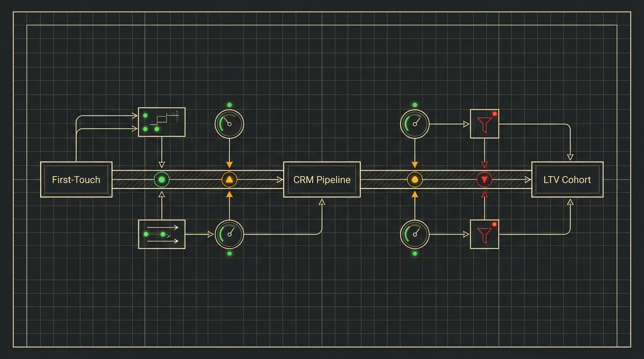Click green status dot above top-left gauge
Screen dimensions: 644x359
(x=229, y=105)
